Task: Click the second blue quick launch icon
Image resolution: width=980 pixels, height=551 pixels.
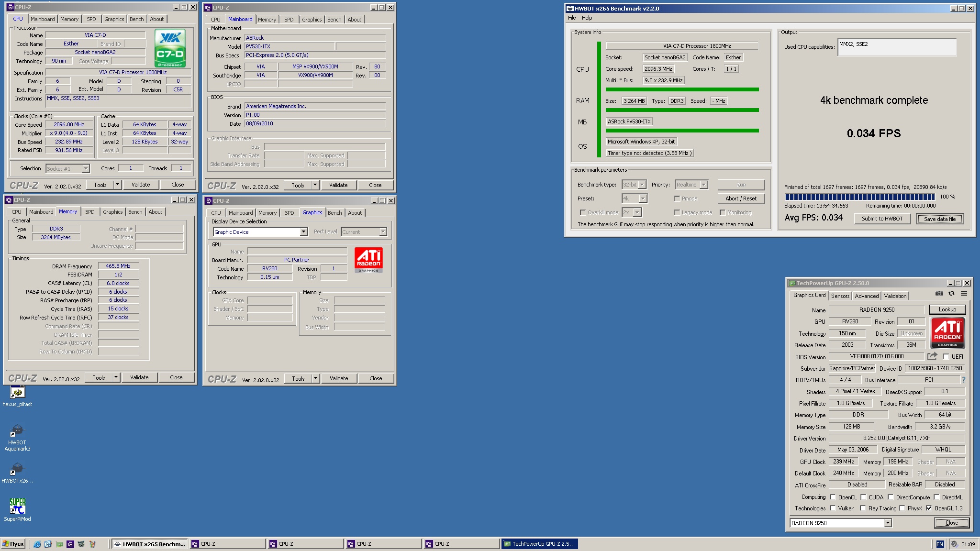Action: click(x=48, y=544)
